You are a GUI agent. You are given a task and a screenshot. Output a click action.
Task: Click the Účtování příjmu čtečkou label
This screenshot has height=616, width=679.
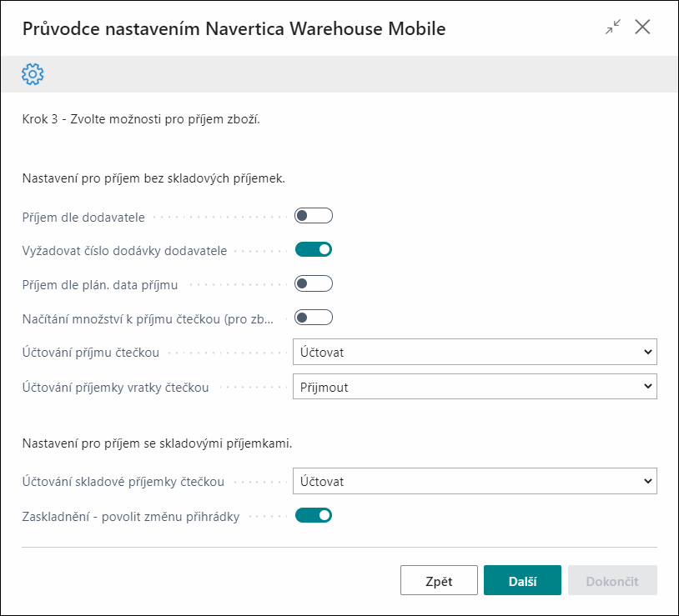[90, 353]
